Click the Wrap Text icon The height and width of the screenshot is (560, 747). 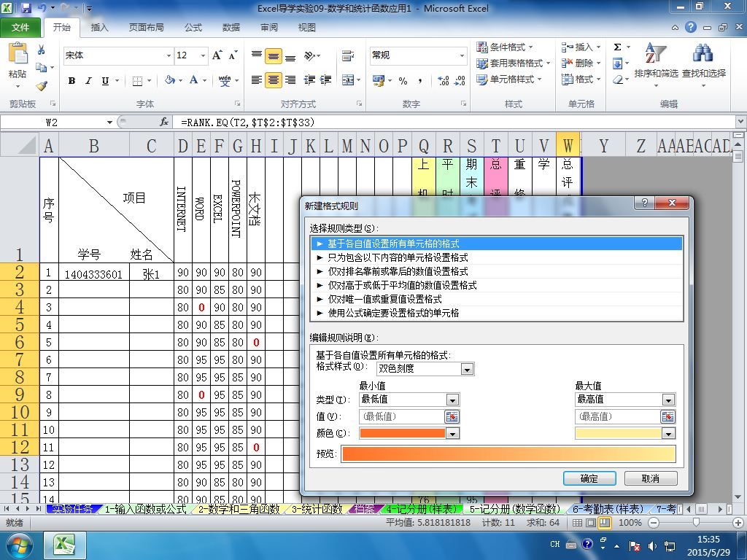pyautogui.click(x=348, y=55)
